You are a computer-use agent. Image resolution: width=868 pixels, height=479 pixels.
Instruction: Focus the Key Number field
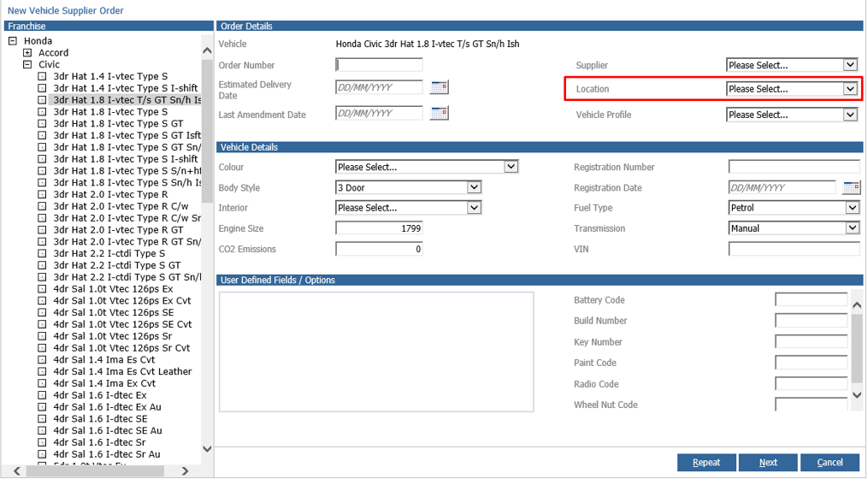click(x=811, y=341)
